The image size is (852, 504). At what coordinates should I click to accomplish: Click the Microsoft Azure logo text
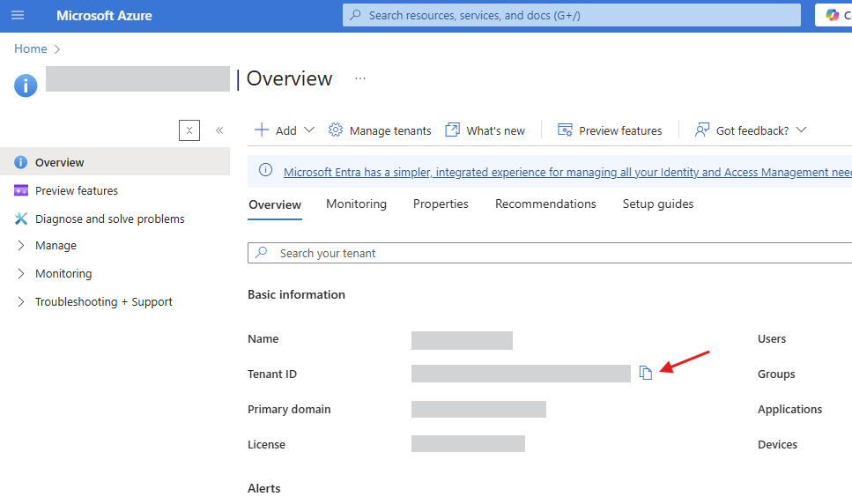click(x=104, y=16)
